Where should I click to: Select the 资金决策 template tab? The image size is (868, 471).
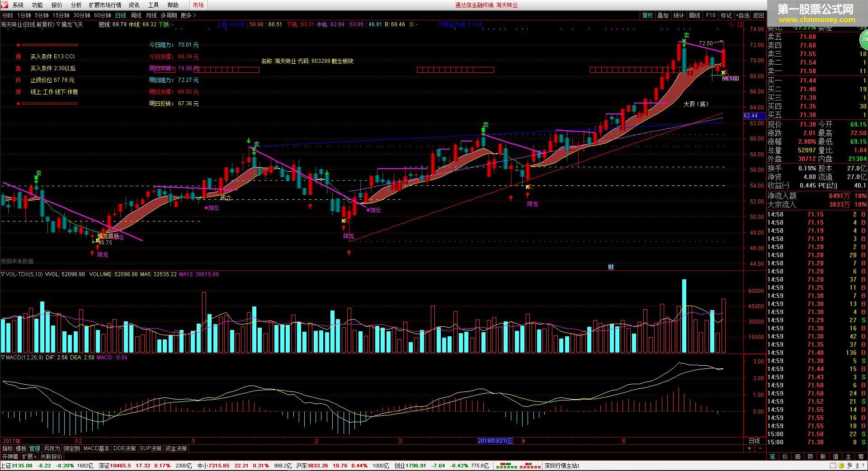[x=176, y=448]
